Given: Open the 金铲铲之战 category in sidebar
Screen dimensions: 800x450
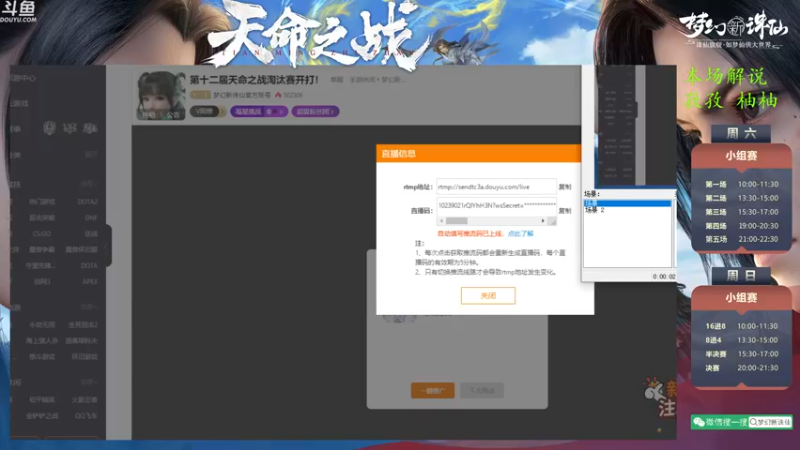Looking at the screenshot, I should point(42,416).
